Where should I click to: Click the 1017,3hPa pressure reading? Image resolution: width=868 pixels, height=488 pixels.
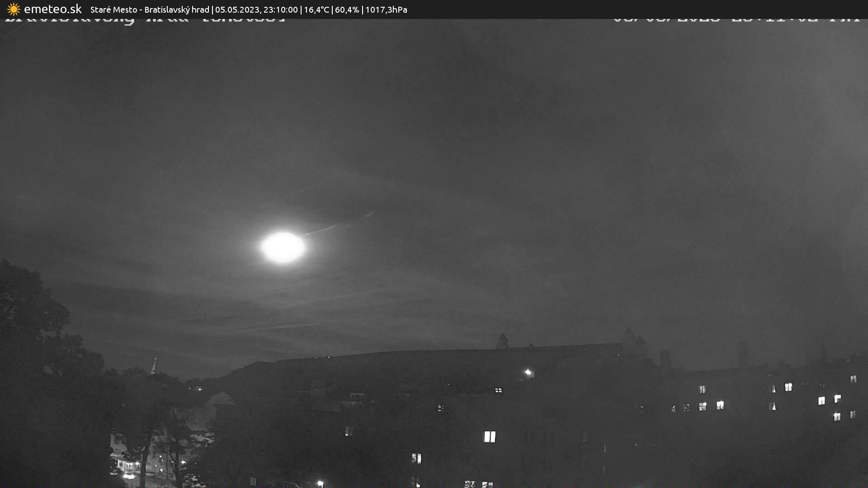point(386,9)
